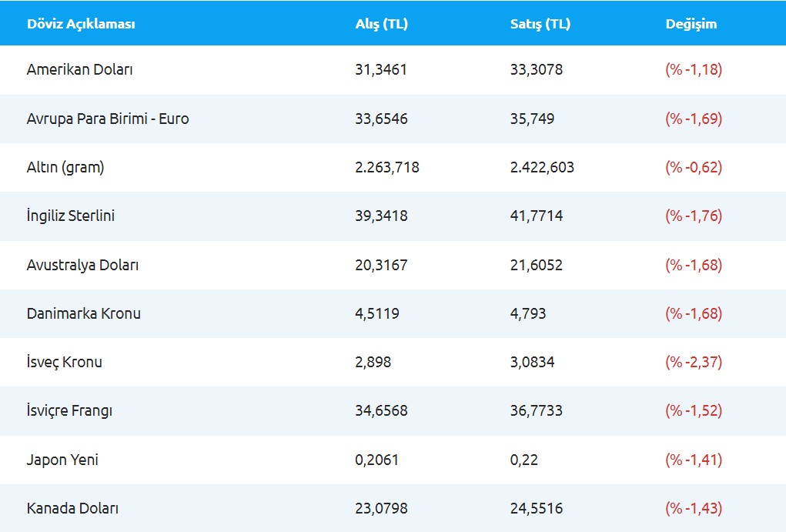Click the Euro sell price 35,749
Image resolution: width=786 pixels, height=532 pixels.
[532, 119]
